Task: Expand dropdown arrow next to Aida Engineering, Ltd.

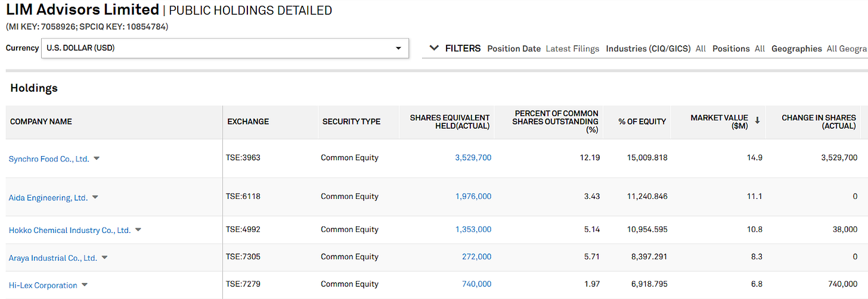Action: point(95,197)
